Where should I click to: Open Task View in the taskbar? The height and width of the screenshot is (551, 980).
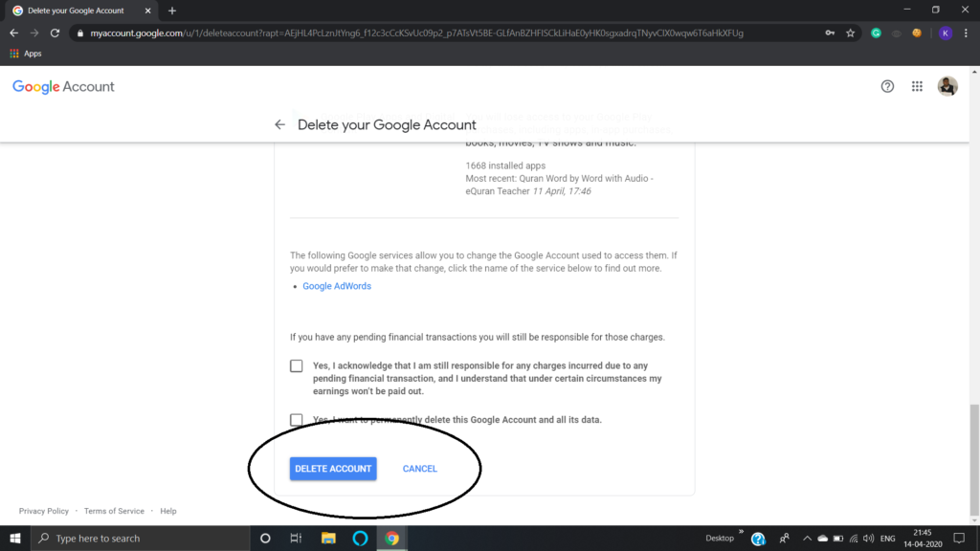297,538
